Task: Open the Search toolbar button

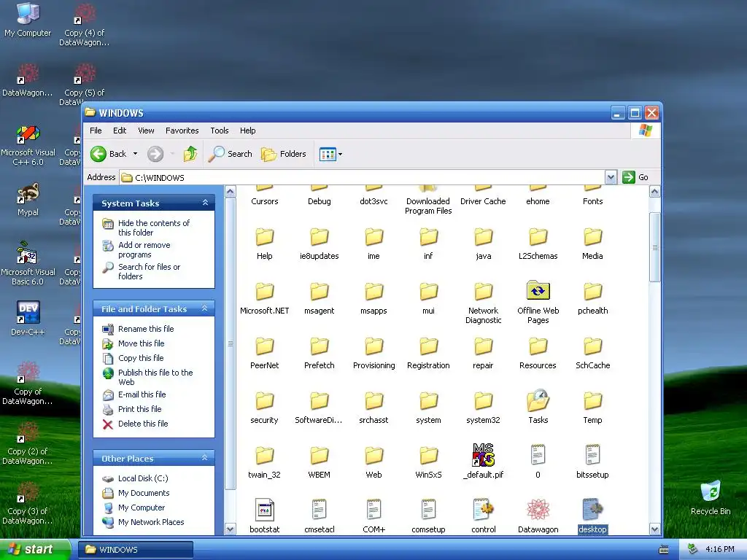Action: coord(231,154)
